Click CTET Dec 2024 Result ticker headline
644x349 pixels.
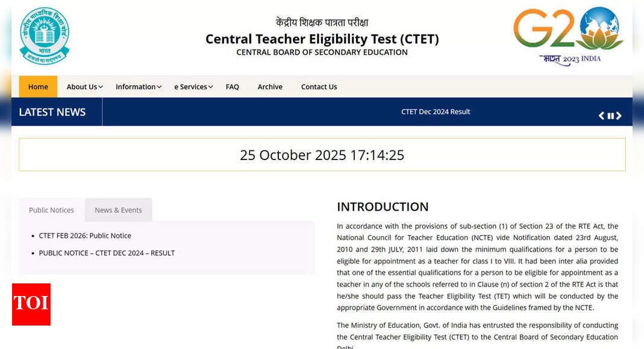[436, 111]
